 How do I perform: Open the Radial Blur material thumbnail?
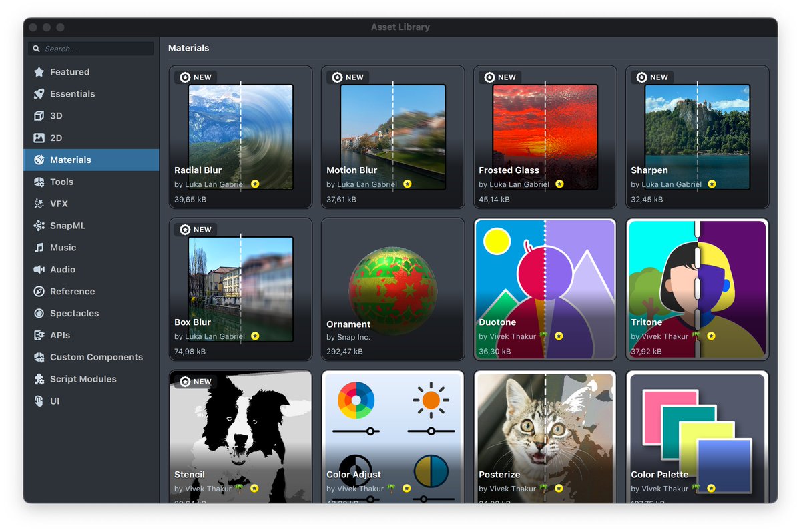(240, 137)
